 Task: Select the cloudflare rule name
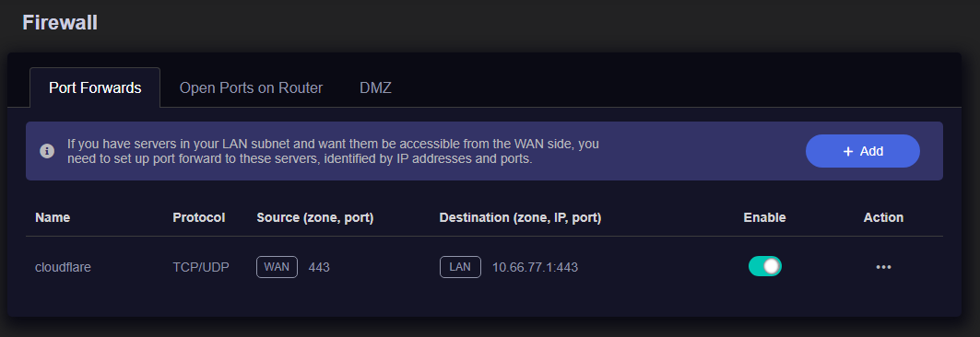pyautogui.click(x=63, y=267)
